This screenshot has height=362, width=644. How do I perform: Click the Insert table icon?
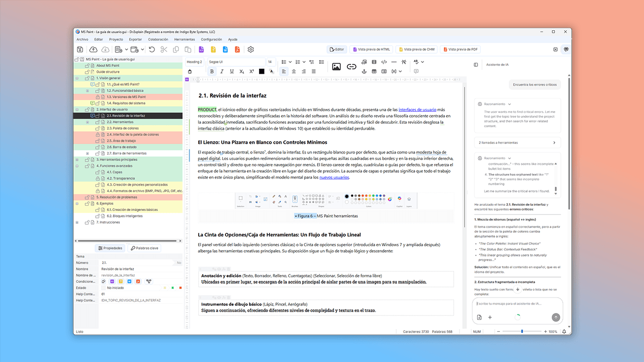(374, 71)
